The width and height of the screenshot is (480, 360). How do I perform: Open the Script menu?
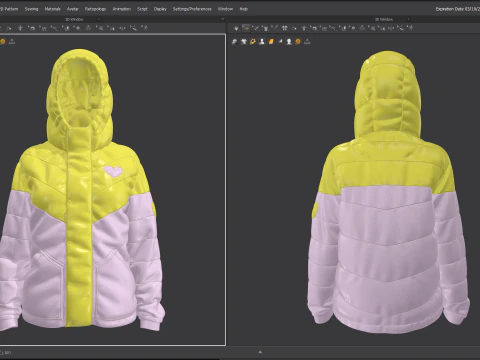click(x=142, y=9)
